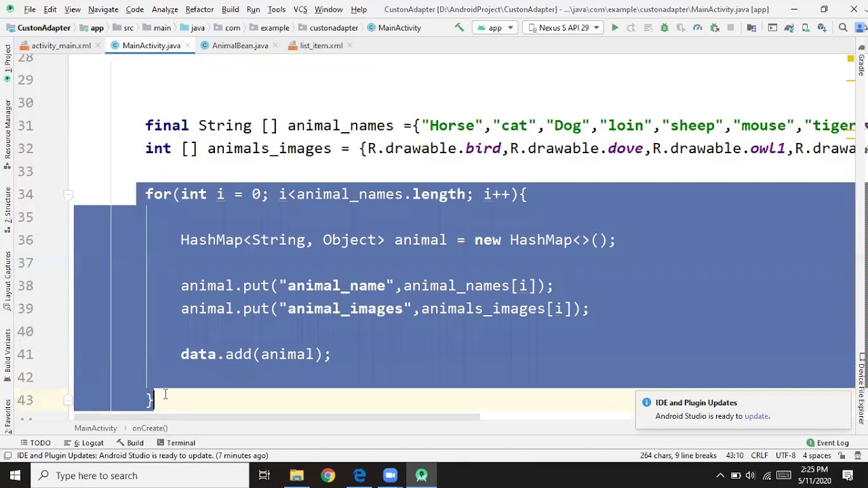Click the custonadapter package breadcrumb
Viewport: 868px width, 488px height.
[328, 28]
